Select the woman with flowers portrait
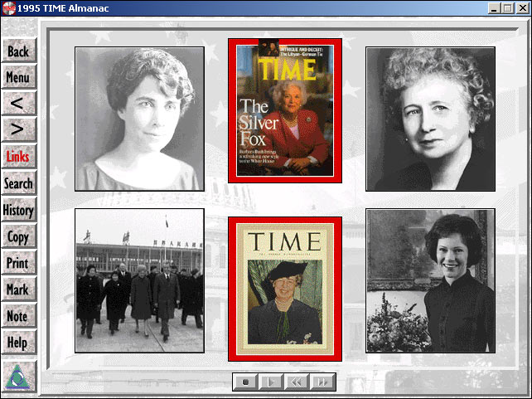Screen dimensions: 532x399 coord(430,280)
